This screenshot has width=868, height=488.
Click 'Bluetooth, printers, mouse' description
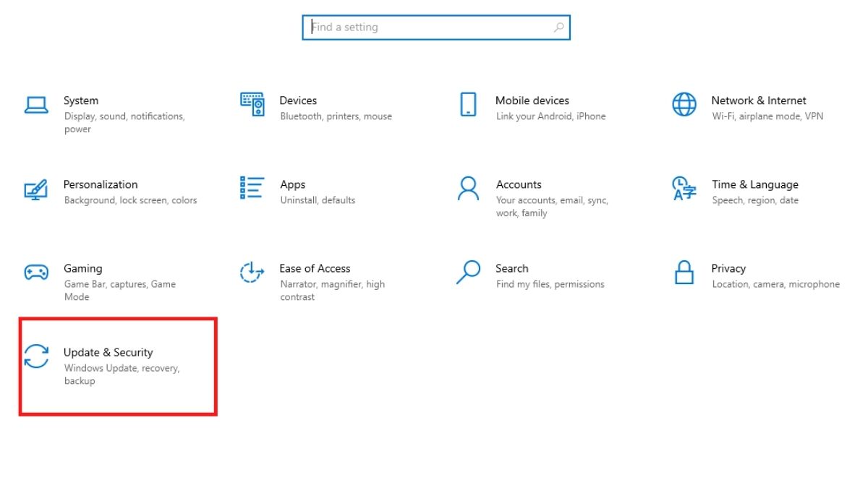[336, 116]
